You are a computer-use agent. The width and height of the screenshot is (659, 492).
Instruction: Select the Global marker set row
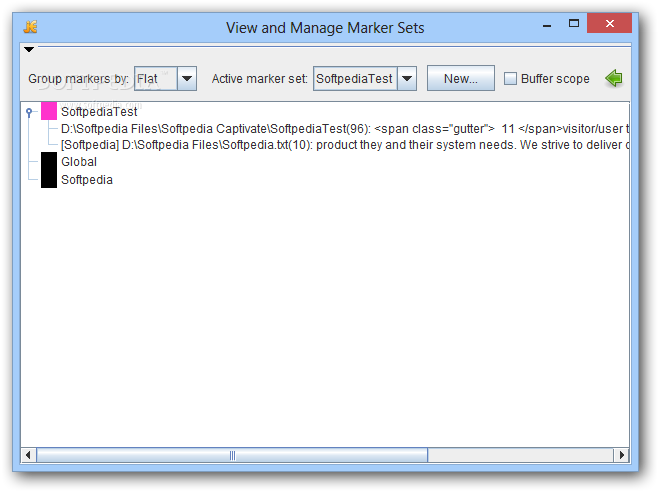click(x=79, y=162)
